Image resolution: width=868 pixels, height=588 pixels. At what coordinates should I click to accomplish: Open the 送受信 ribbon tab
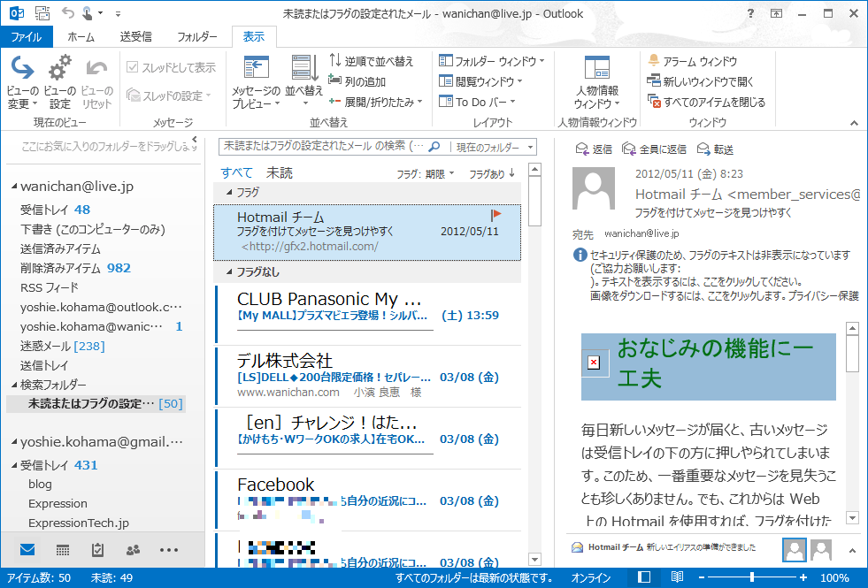pos(136,36)
